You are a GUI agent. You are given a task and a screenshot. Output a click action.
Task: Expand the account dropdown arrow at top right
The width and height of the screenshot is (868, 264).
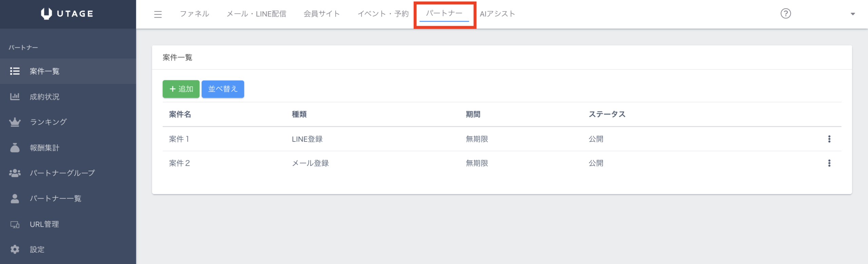852,14
